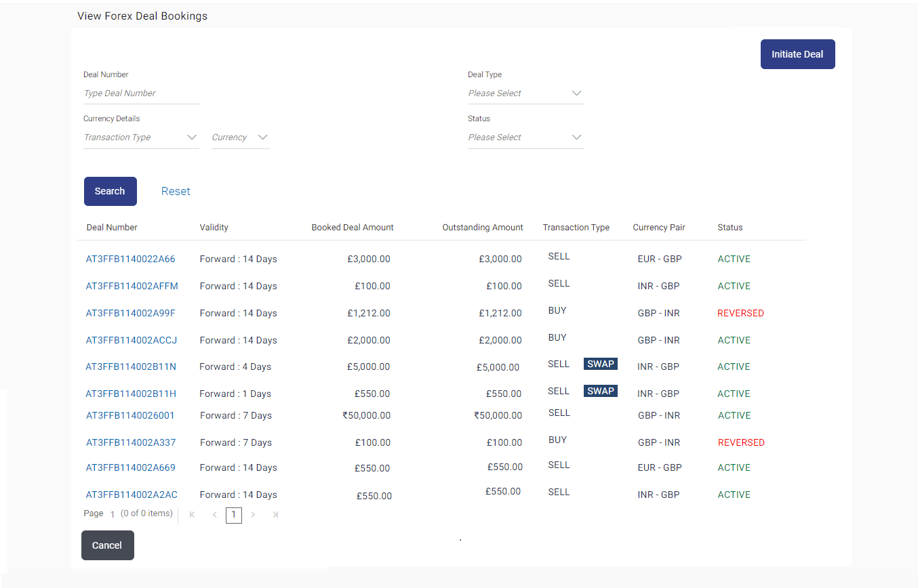Focus the Deal Number input field
Image resolution: width=918 pixels, height=588 pixels.
[141, 93]
